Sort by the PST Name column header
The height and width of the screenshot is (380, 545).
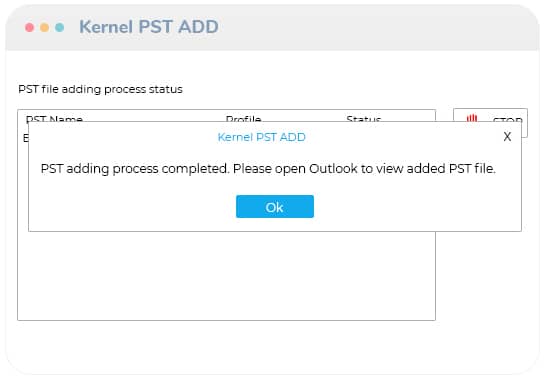[x=54, y=119]
